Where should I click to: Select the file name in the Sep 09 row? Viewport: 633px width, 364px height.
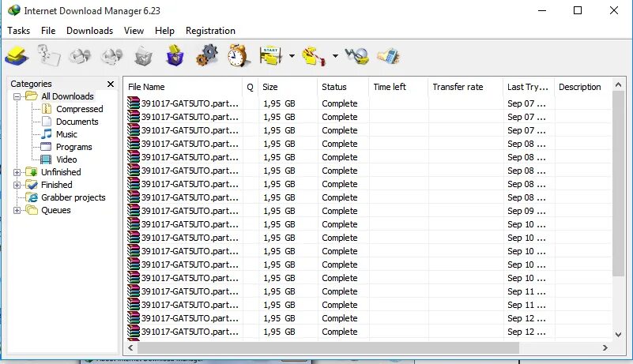190,211
